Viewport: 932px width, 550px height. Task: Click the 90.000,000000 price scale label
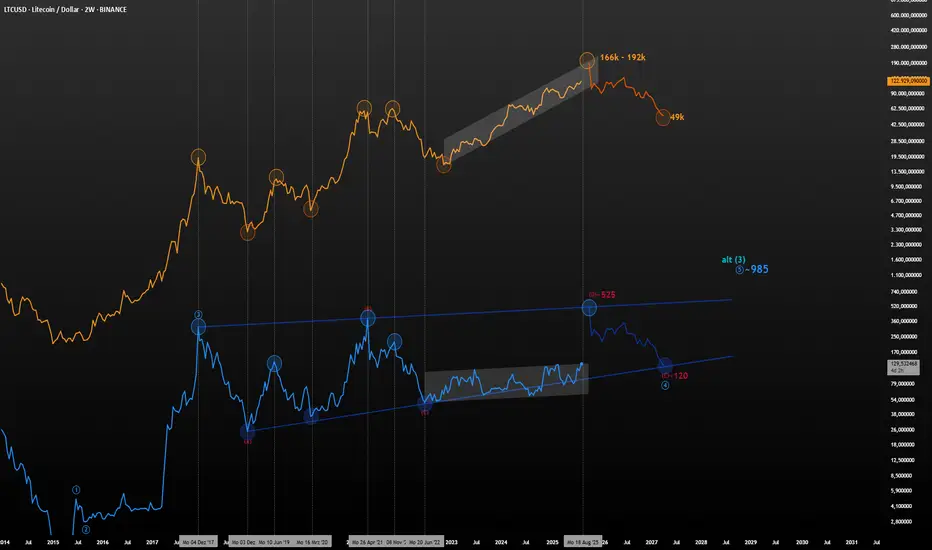click(908, 93)
